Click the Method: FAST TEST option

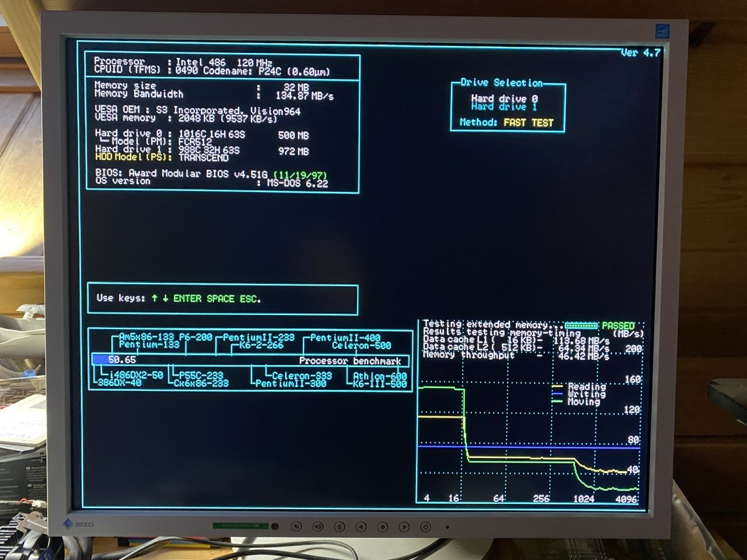506,123
